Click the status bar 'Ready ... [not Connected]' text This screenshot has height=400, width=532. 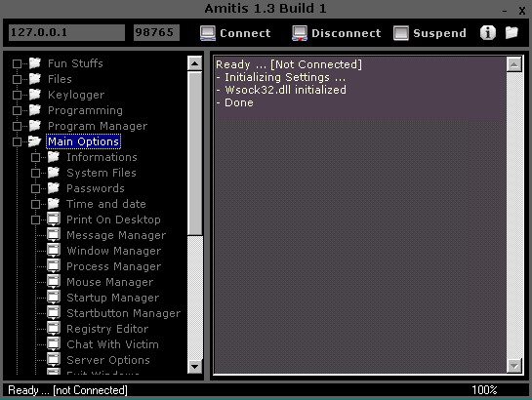tap(67, 390)
